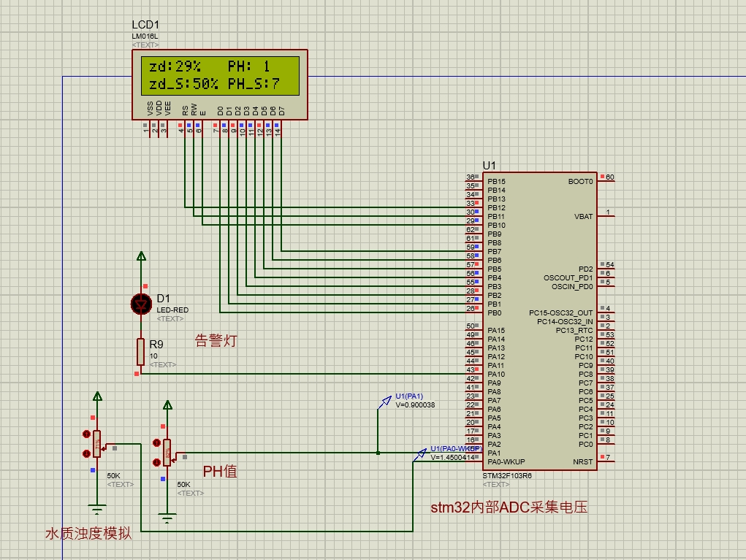Click the 水质浊度模拟 annotation
This screenshot has width=746, height=560.
[88, 534]
